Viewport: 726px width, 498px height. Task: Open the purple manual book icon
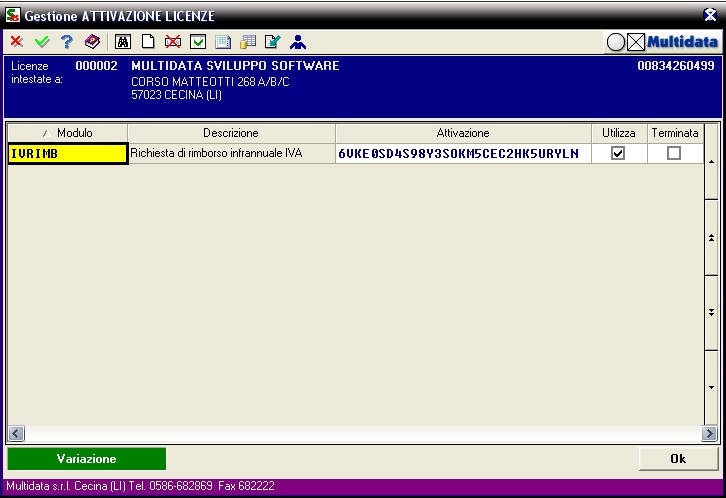[x=92, y=42]
